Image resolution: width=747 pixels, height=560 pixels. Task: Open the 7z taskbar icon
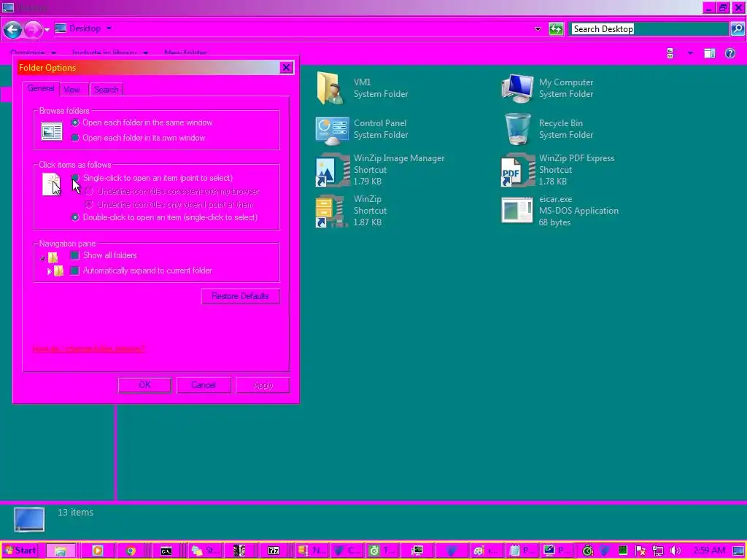point(274,551)
